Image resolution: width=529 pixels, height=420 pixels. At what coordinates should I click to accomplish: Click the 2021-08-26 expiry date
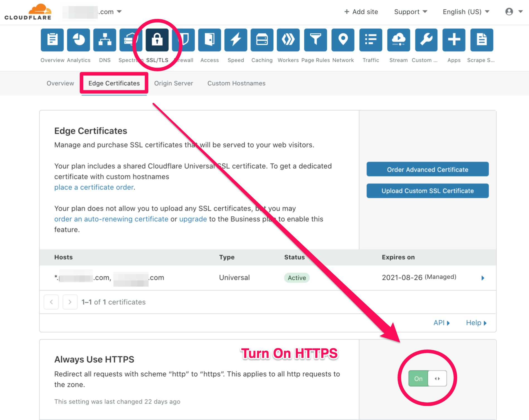click(402, 277)
